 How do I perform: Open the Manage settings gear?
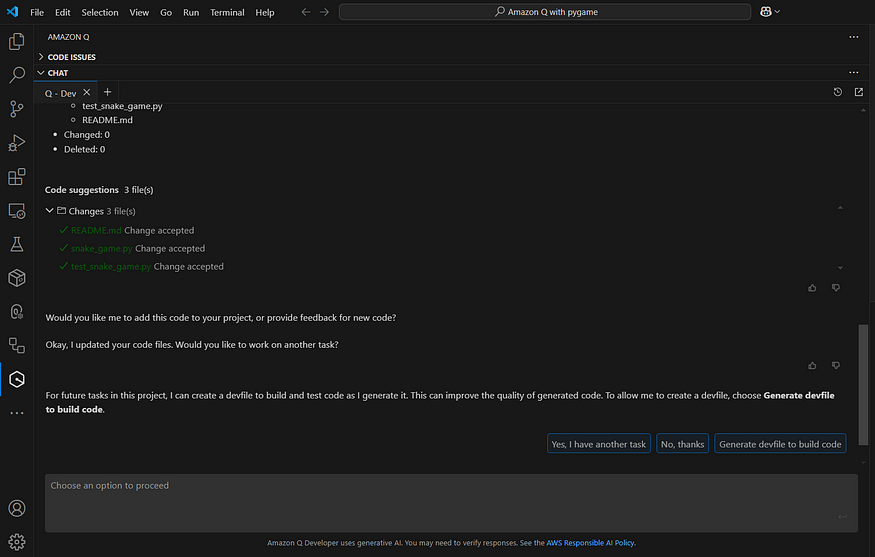(17, 542)
